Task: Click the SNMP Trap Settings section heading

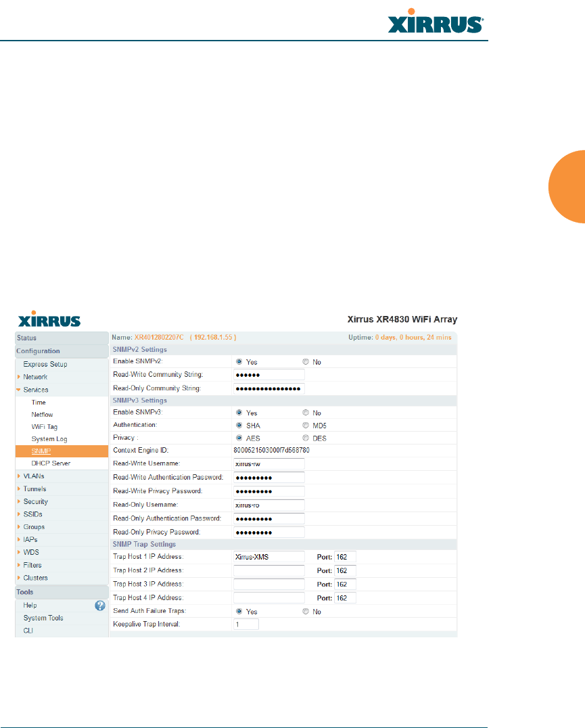Action: (144, 544)
